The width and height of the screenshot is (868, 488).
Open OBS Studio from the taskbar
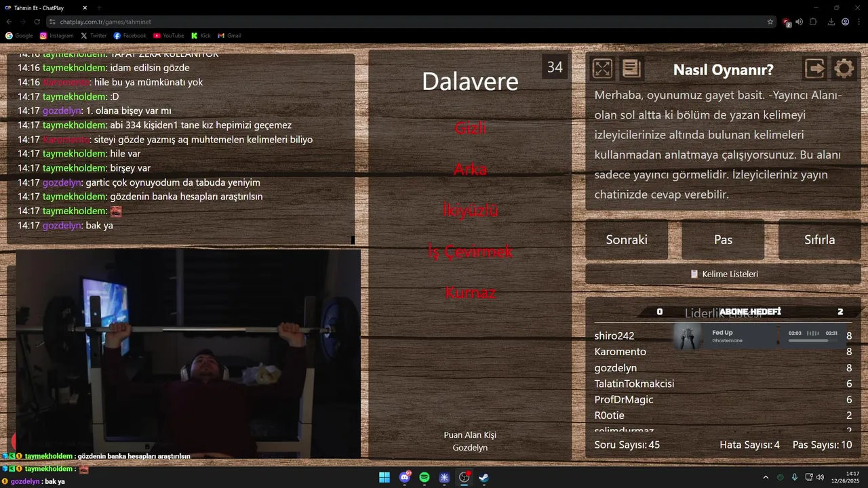click(x=464, y=477)
